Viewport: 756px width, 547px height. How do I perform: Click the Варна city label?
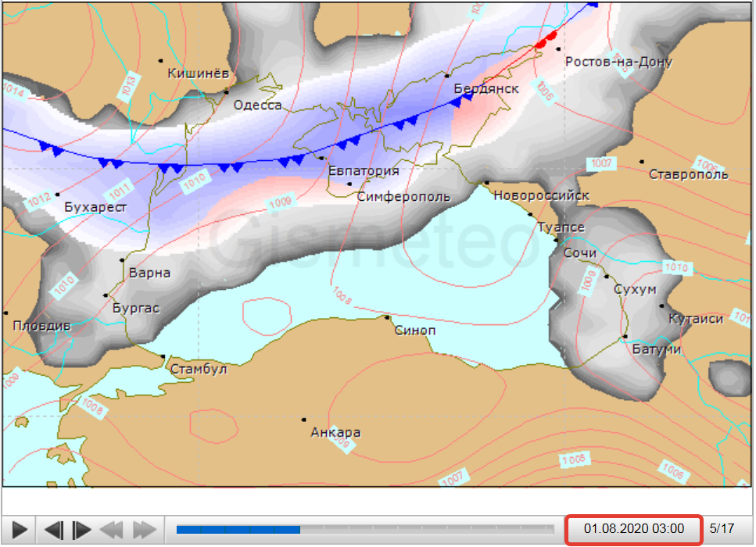point(149,273)
